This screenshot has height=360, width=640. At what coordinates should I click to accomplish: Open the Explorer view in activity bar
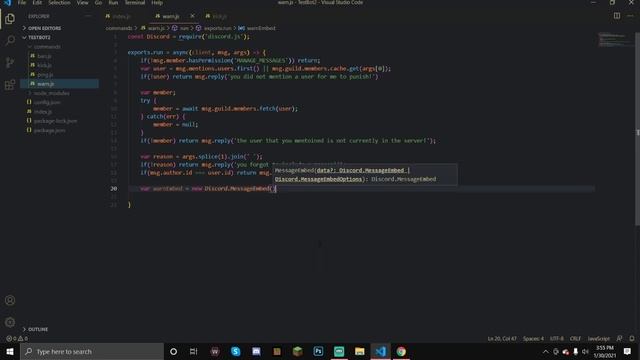pyautogui.click(x=10, y=19)
